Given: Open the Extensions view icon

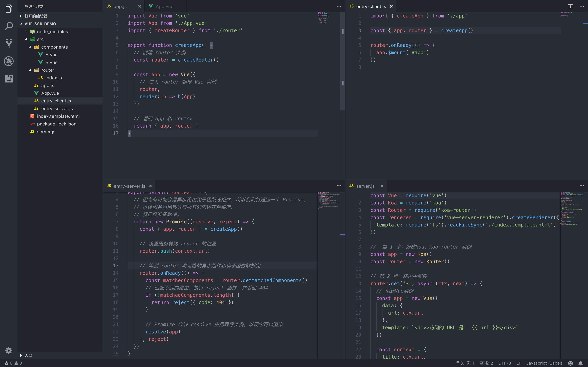Looking at the screenshot, I should [9, 79].
